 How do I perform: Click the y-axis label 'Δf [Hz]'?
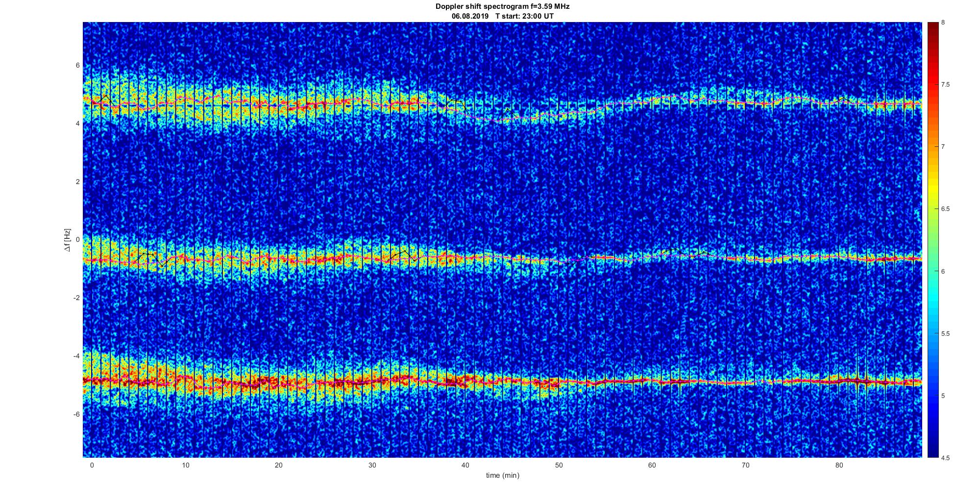(x=67, y=240)
